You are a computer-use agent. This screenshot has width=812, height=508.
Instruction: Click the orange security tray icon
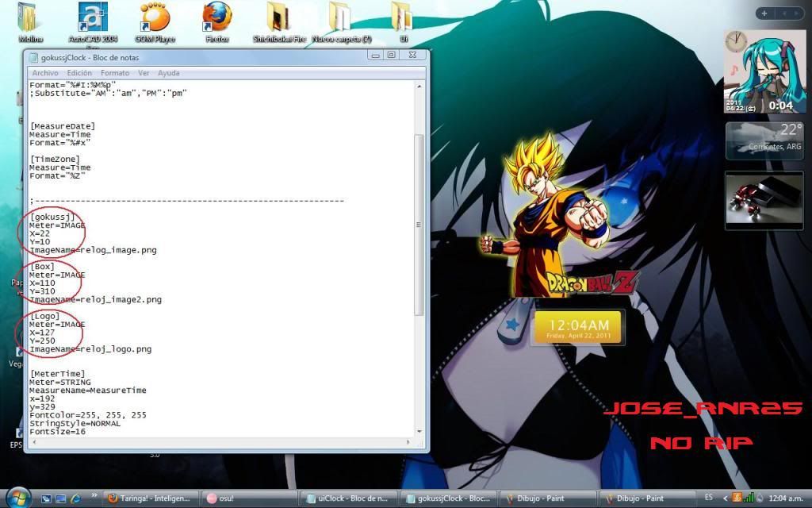pyautogui.click(x=737, y=498)
